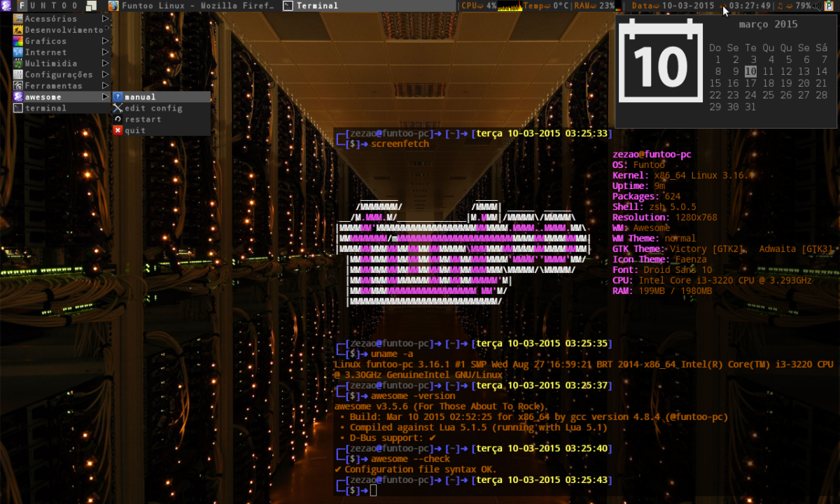Click the Do weekday header in calendar
This screenshot has width=840, height=504.
[715, 48]
